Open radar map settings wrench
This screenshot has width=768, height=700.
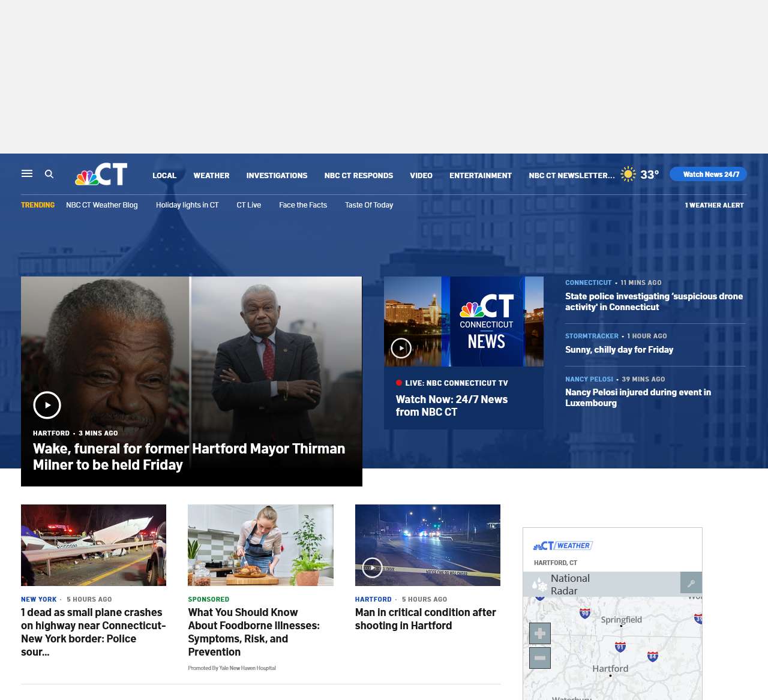[x=691, y=583]
